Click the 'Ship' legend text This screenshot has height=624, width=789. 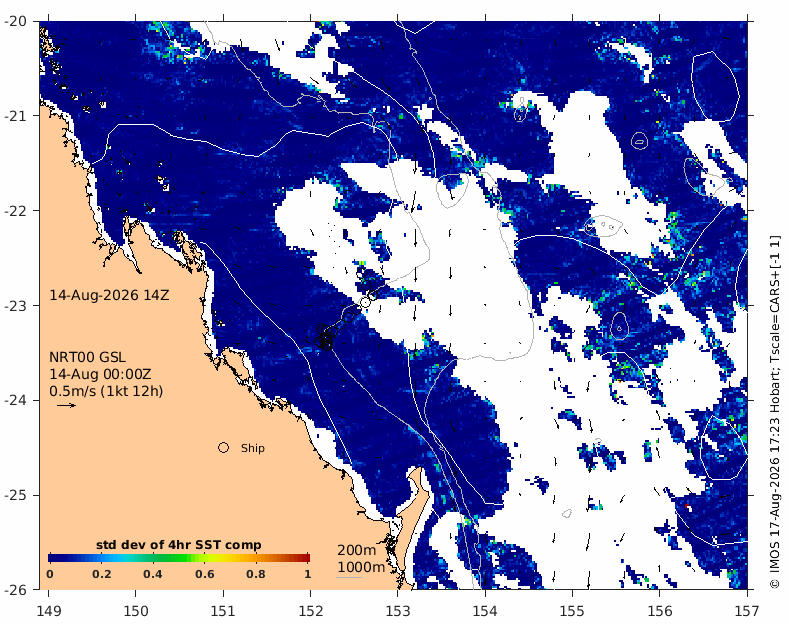point(253,448)
